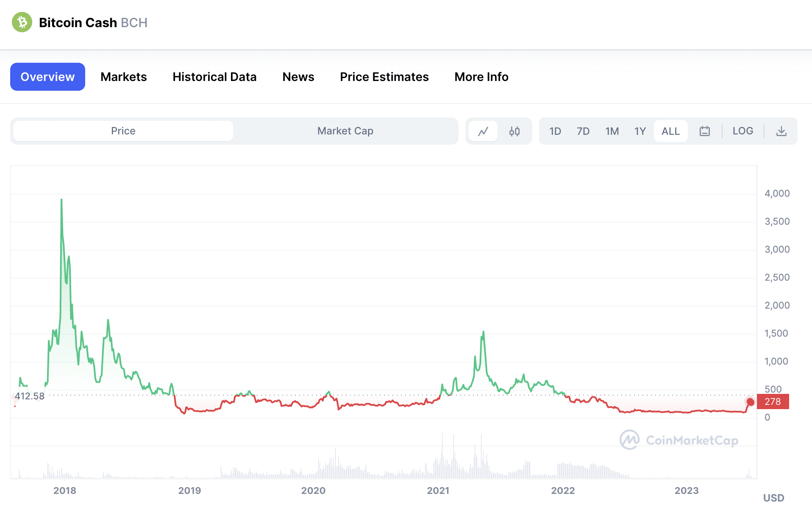
Task: Open the More Info tab
Action: [x=481, y=77]
